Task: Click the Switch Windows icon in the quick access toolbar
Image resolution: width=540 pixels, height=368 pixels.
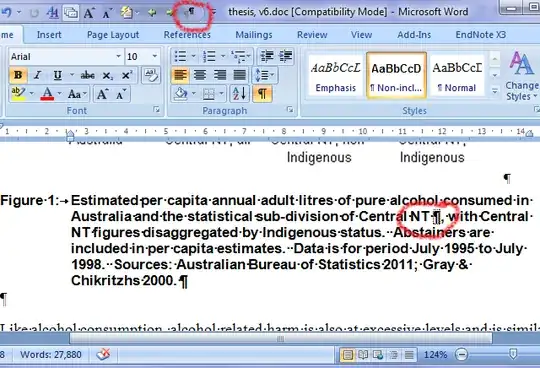Action: [71, 13]
